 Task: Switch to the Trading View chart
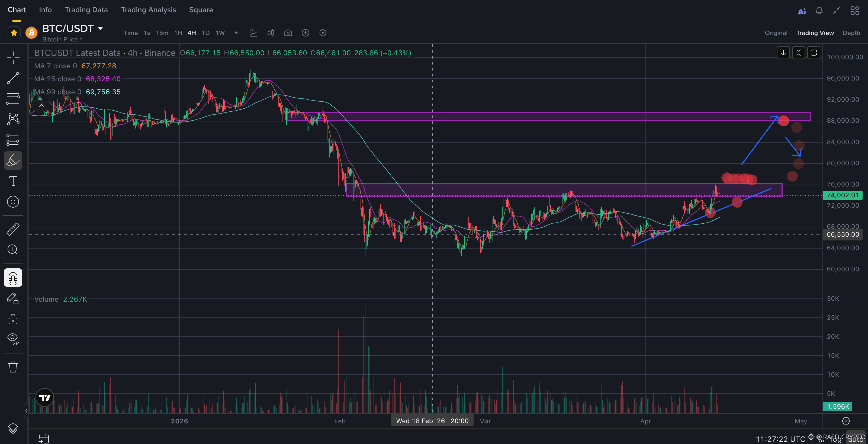click(815, 33)
